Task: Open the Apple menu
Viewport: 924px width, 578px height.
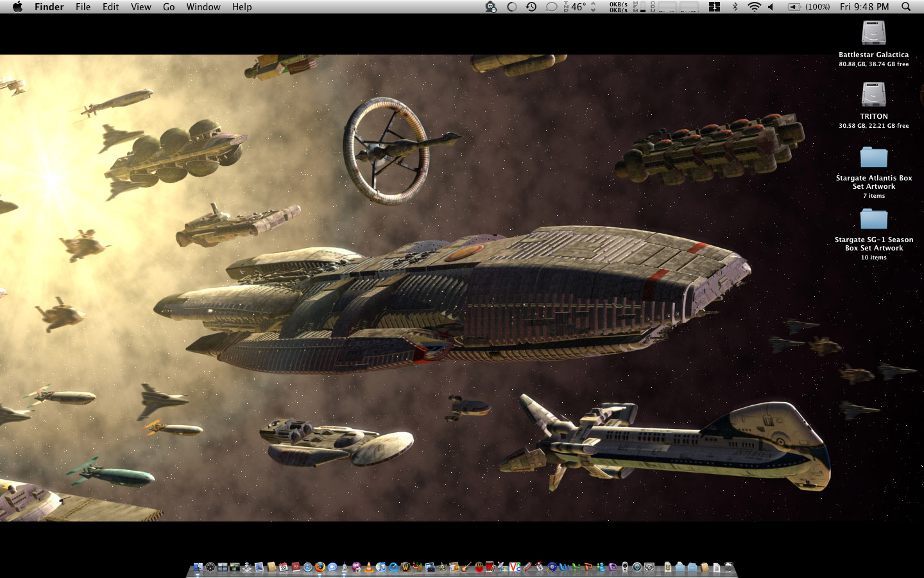Action: [x=17, y=7]
